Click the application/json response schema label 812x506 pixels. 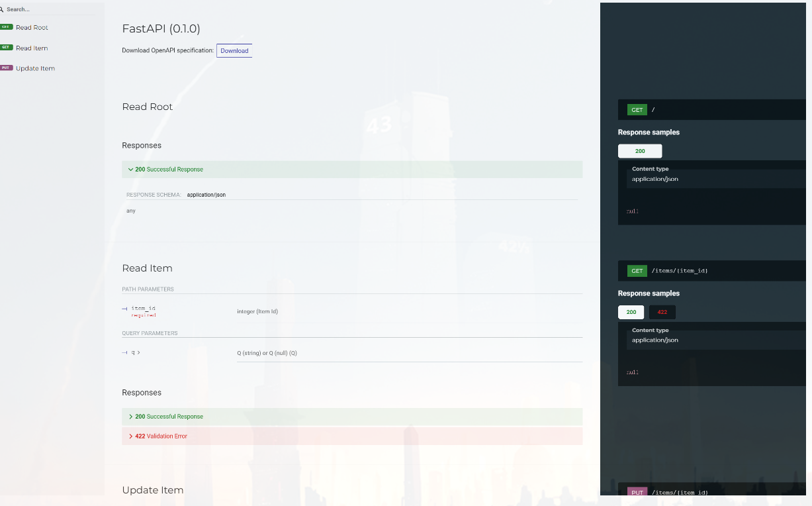tap(206, 195)
